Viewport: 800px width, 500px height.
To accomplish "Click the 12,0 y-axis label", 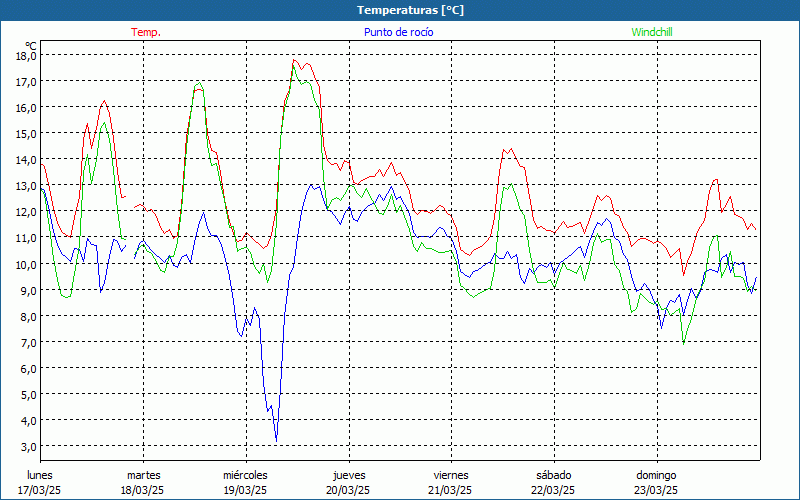I will (x=26, y=212).
